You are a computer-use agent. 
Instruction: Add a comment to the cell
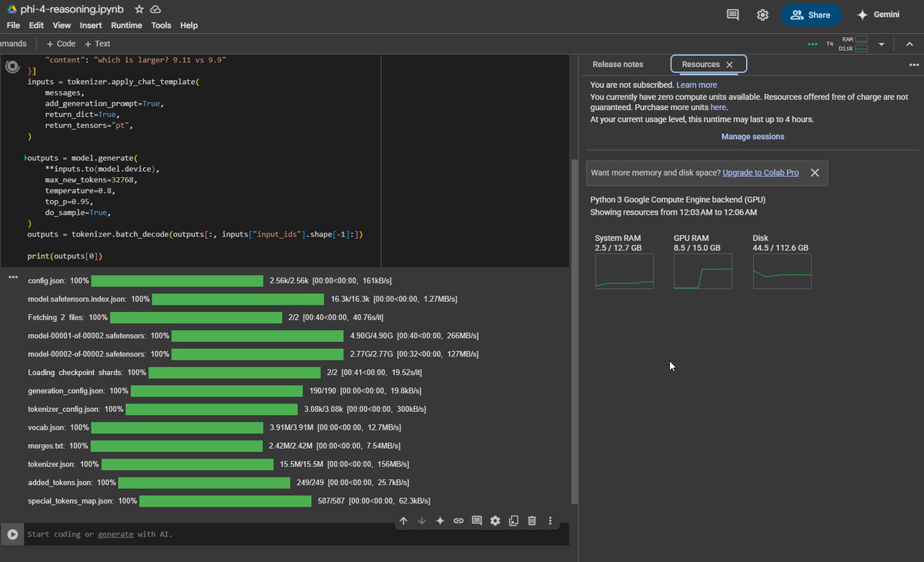[x=477, y=521]
